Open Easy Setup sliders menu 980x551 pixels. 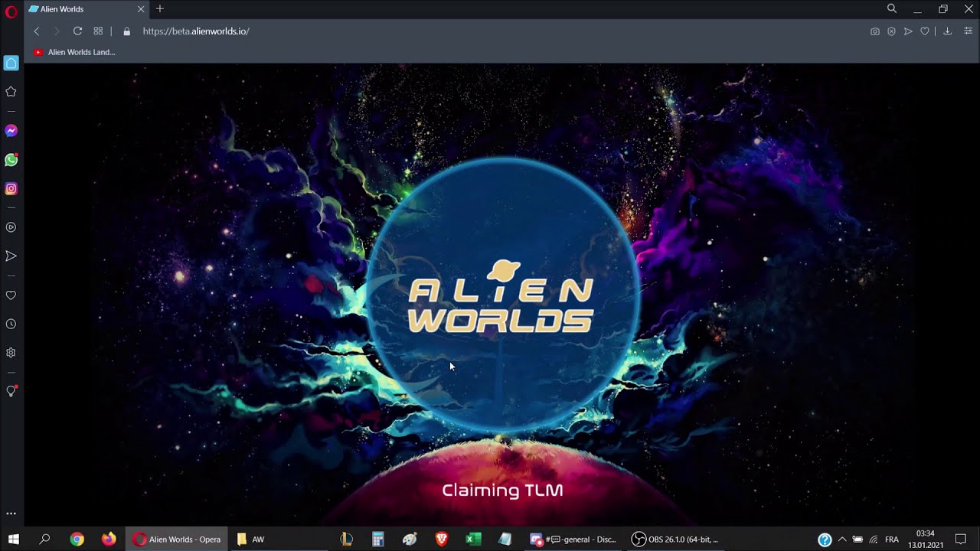[x=968, y=31]
